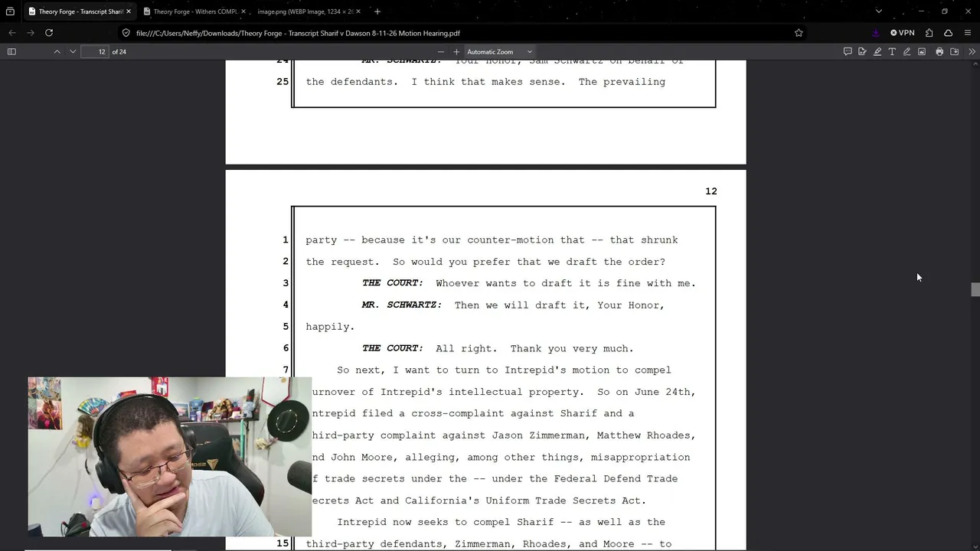Open PDF viewer tools menu
The image size is (980, 551).
click(972, 52)
